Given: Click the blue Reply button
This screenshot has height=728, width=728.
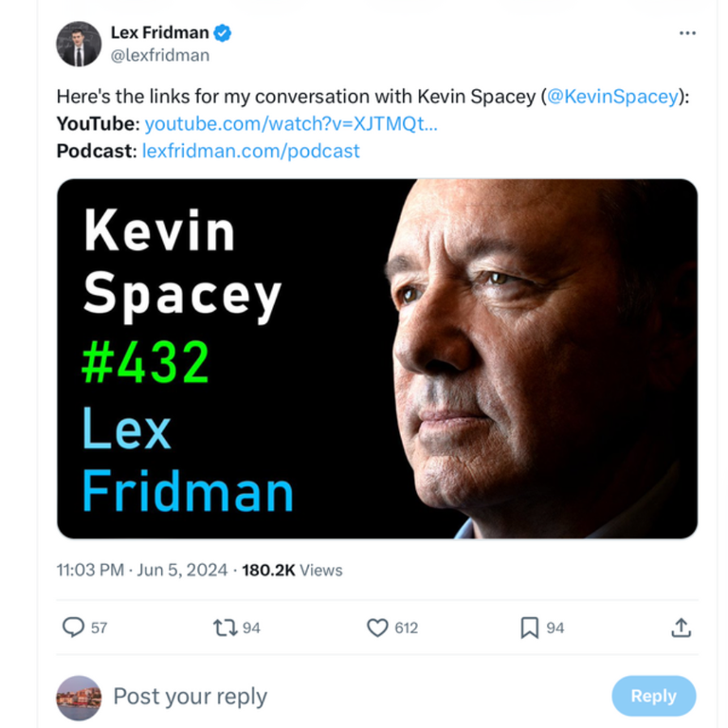Looking at the screenshot, I should (654, 696).
